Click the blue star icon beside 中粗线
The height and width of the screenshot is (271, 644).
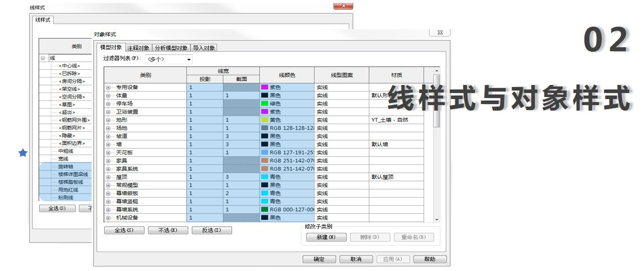click(23, 152)
